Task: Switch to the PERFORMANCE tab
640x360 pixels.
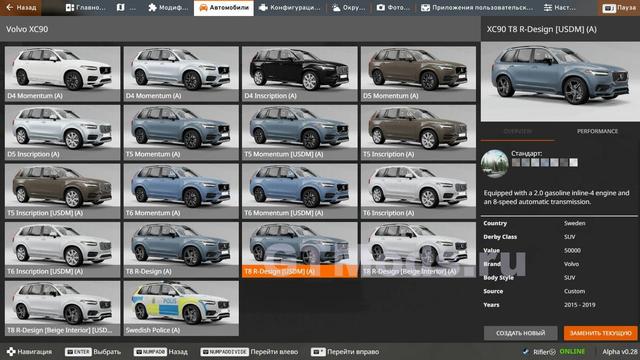Action: pyautogui.click(x=597, y=131)
